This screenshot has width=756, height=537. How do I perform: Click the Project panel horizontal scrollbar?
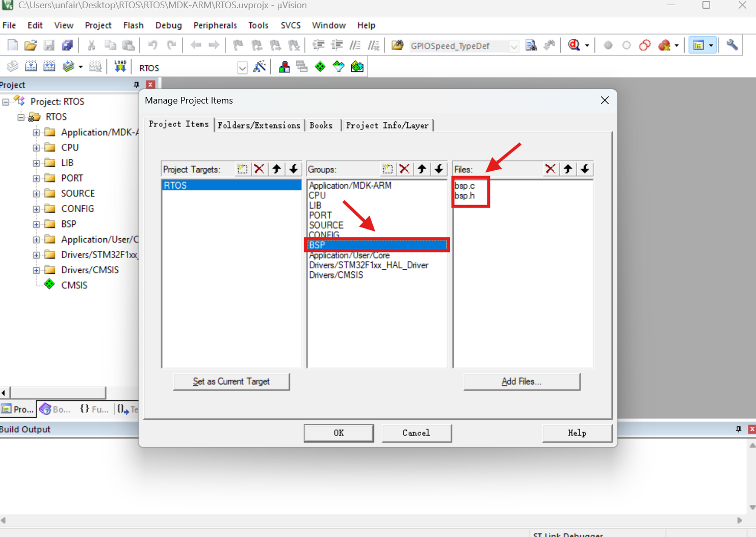click(x=59, y=393)
